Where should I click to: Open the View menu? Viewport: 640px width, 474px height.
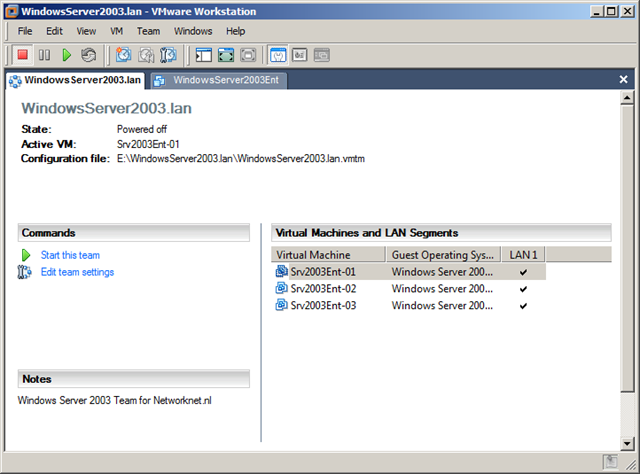pos(86,31)
